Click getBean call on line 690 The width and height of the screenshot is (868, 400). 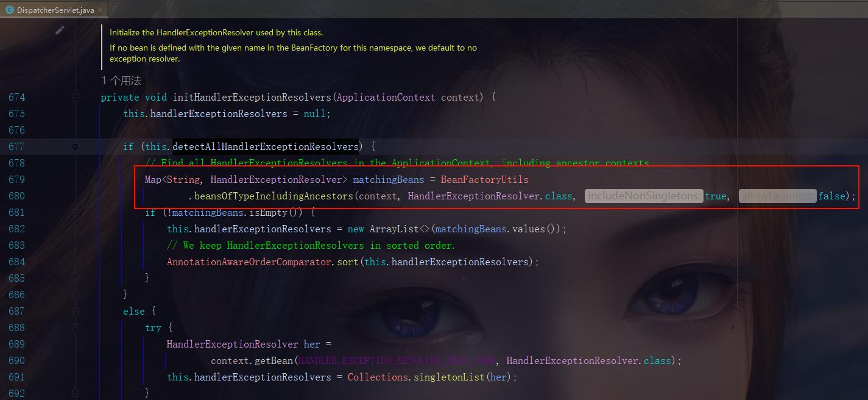274,360
